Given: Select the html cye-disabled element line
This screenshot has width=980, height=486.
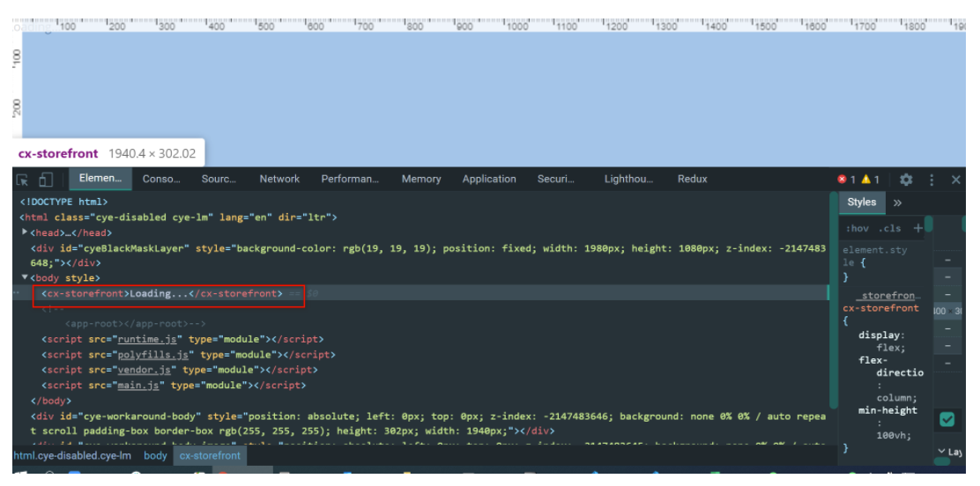Looking at the screenshot, I should [x=178, y=217].
